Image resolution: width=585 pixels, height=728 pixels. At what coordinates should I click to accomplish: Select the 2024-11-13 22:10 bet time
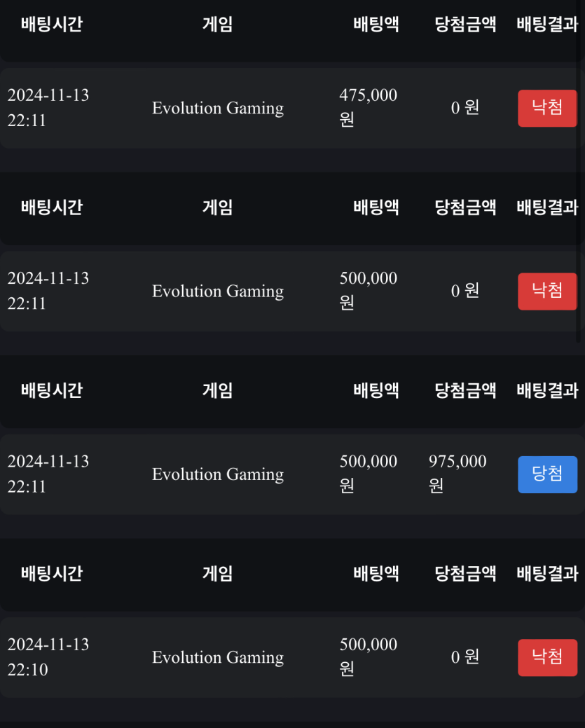pos(48,657)
